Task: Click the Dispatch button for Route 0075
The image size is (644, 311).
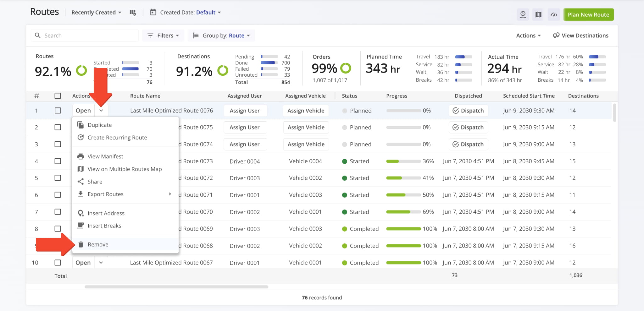Action: [x=468, y=127]
